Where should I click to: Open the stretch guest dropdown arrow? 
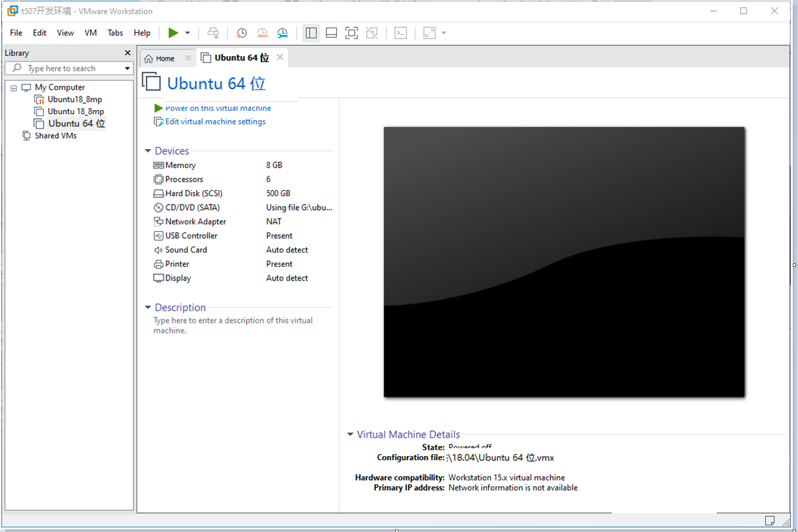click(443, 33)
